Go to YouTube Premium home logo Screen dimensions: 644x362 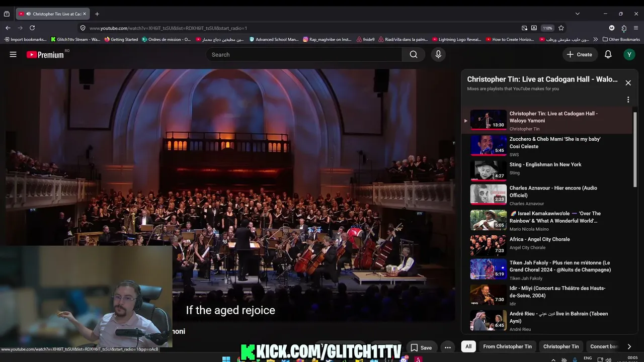point(45,54)
